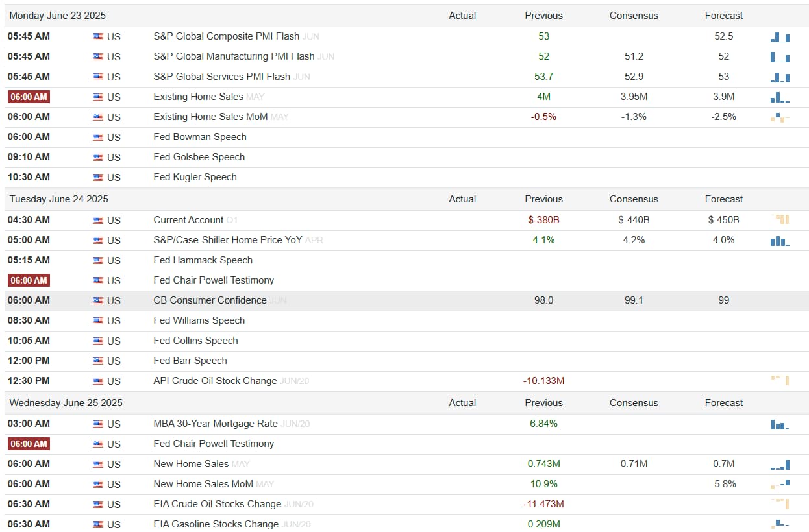Show the Case-Shiller Home Price YoY chart icon
This screenshot has height=532, width=809.
[780, 240]
